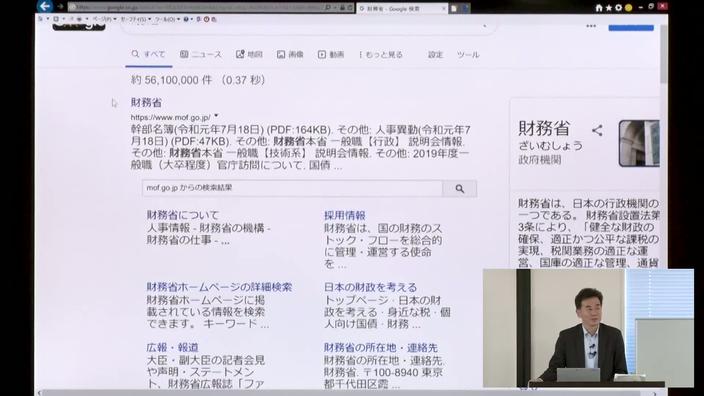This screenshot has width=704, height=396.
Task: Open the ツール search tools option
Action: 468,55
